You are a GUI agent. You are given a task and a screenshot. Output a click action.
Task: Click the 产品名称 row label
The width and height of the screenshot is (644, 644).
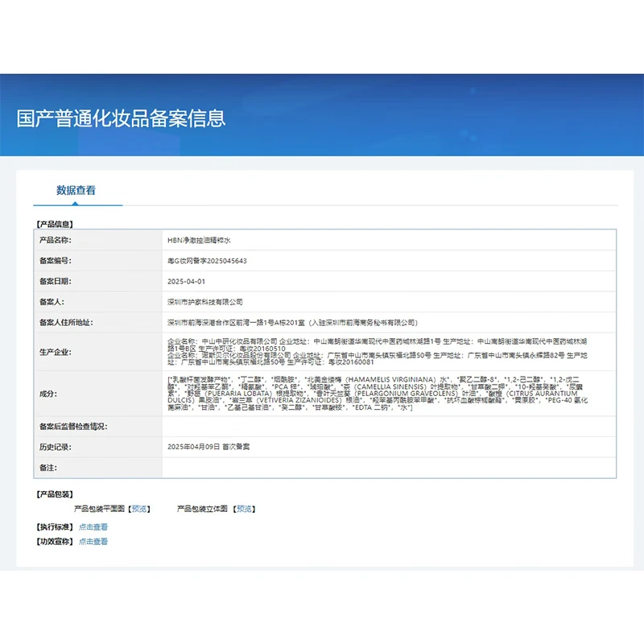[x=56, y=240]
